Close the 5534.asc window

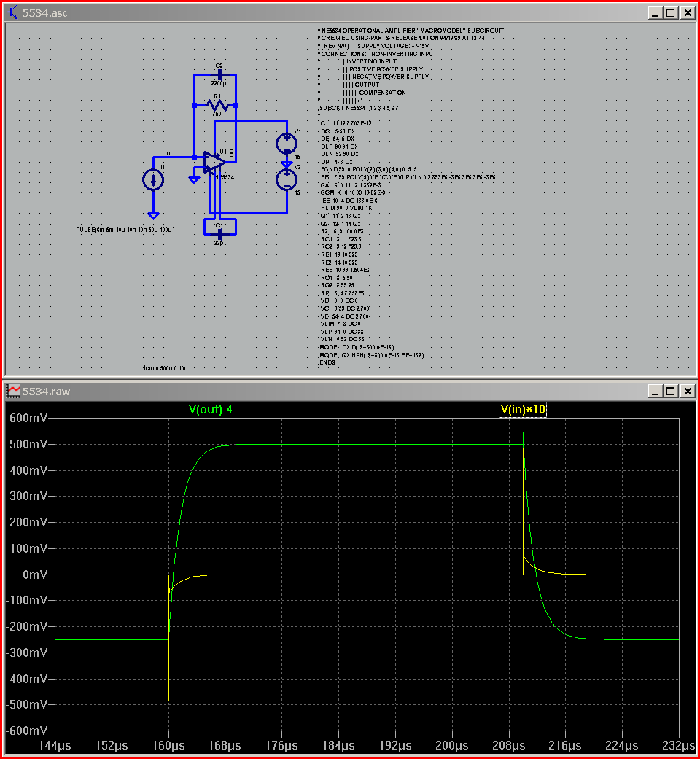[688, 12]
